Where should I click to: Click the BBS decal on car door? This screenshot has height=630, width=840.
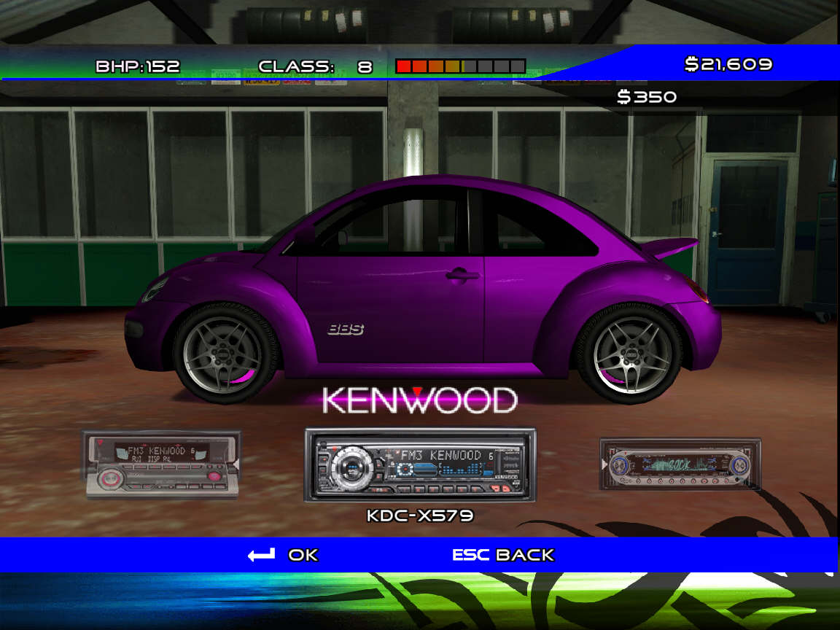[346, 330]
